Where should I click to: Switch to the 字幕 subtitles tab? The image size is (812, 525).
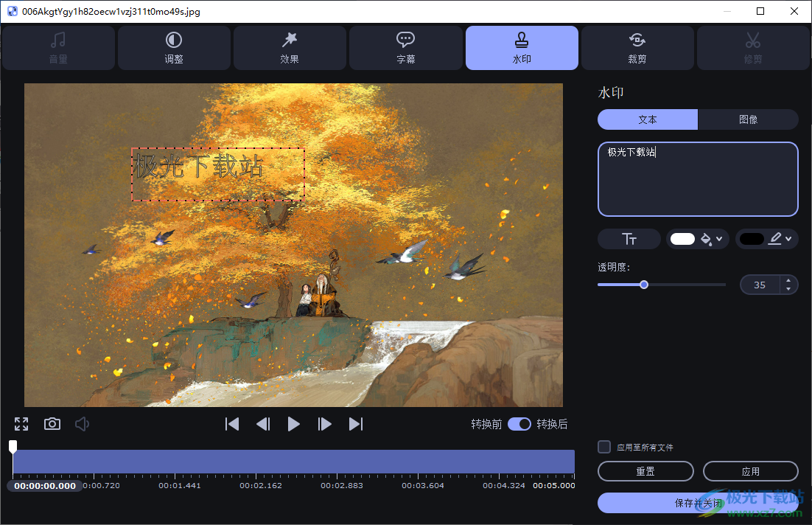click(x=405, y=48)
